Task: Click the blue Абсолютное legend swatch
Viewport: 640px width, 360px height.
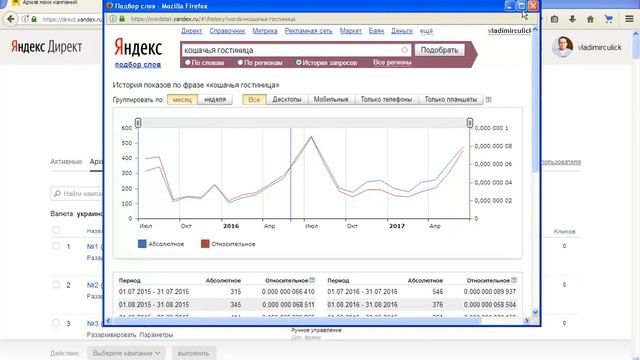Action: [x=142, y=244]
